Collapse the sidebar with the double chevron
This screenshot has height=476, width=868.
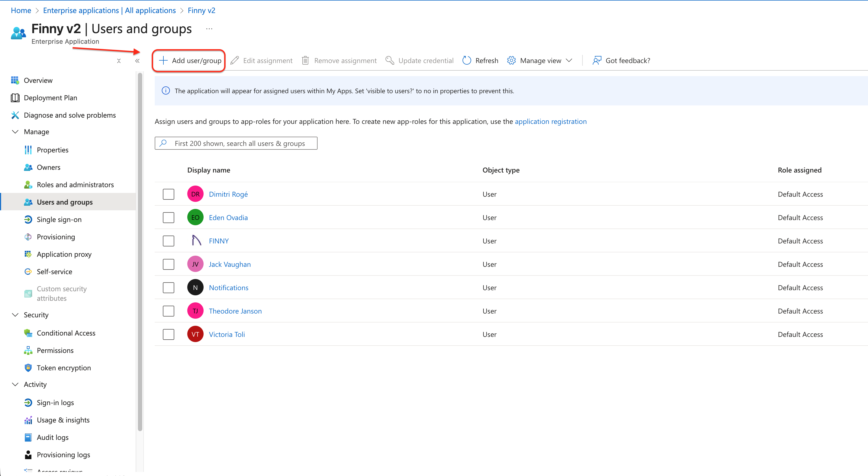tap(138, 61)
